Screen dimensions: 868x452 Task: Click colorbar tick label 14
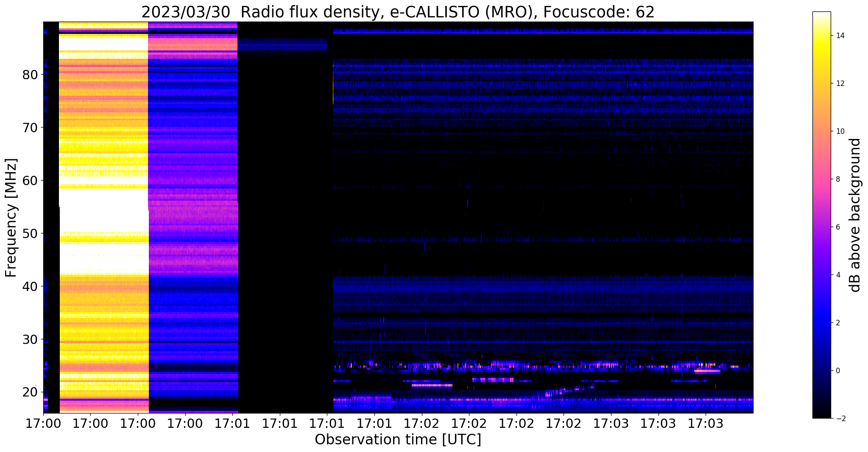(x=840, y=36)
